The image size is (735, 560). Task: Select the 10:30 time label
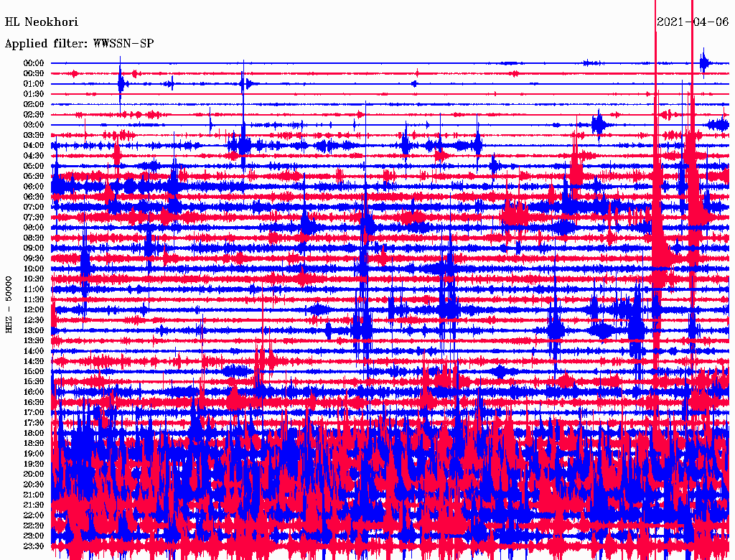[x=34, y=279]
